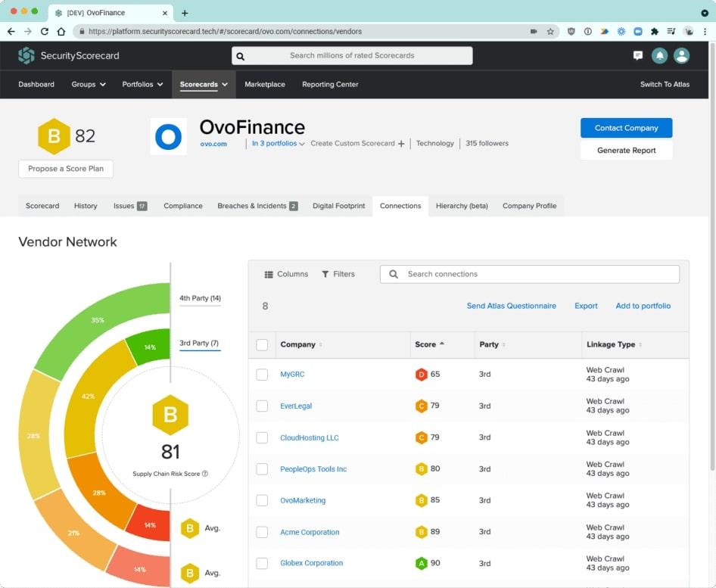Click the browser address bar URL

click(x=225, y=32)
